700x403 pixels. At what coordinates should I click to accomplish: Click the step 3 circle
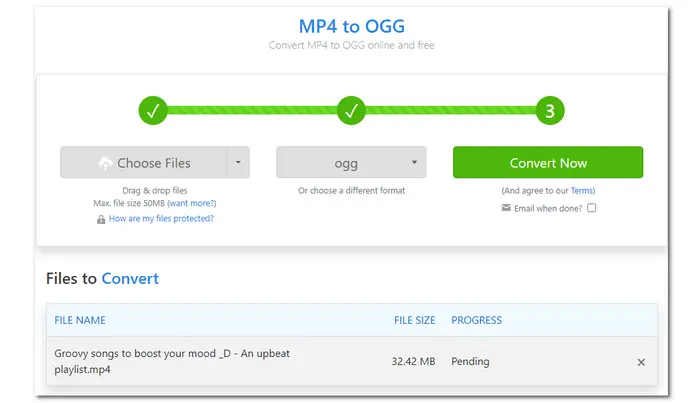(x=550, y=110)
